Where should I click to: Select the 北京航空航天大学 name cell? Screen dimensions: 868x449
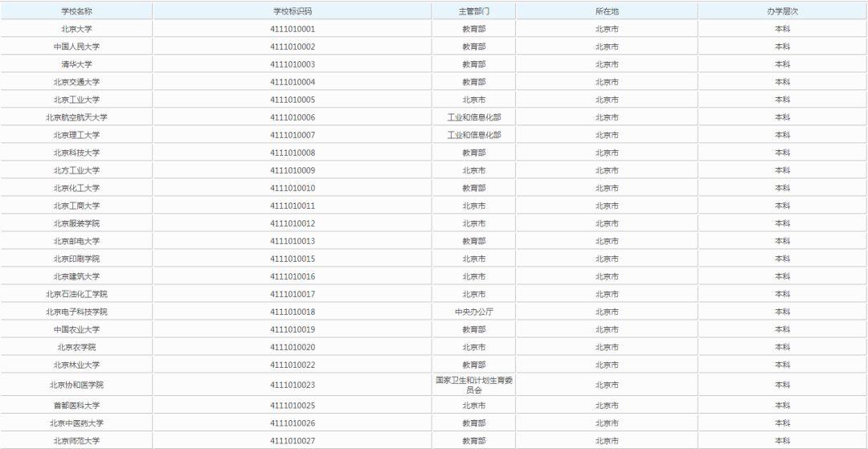[x=76, y=117]
